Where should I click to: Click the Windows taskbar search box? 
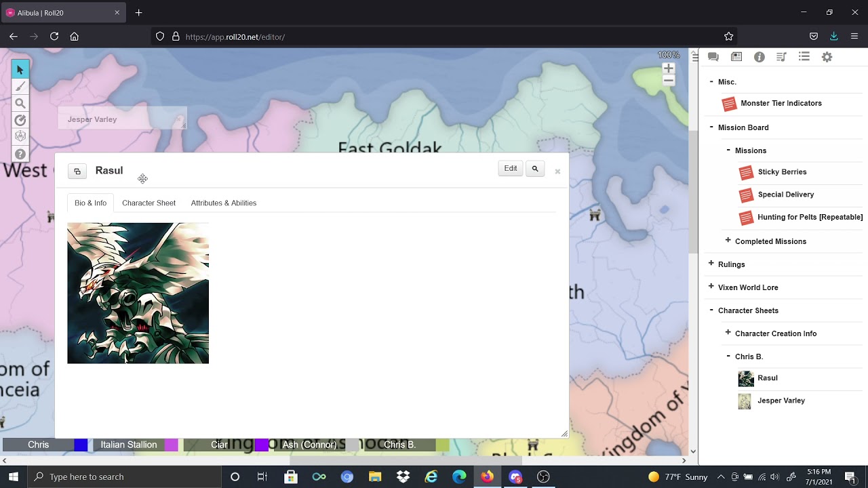[124, 476]
